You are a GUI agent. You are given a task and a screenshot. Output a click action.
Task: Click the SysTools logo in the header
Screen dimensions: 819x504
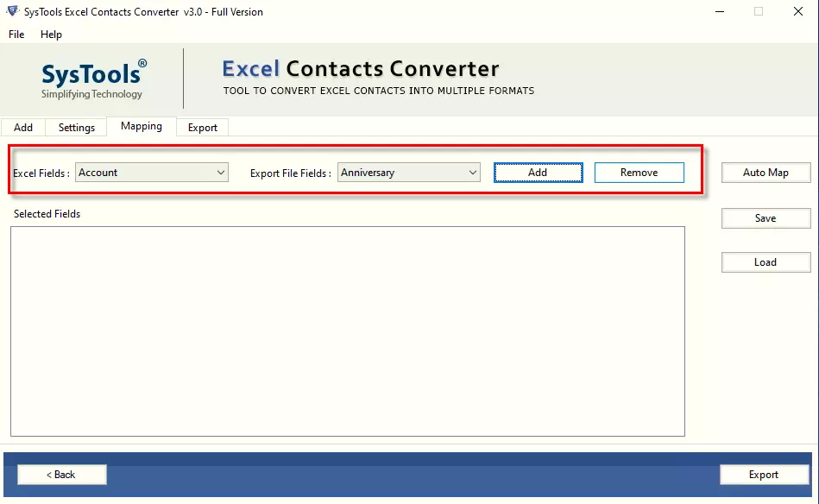click(x=92, y=79)
